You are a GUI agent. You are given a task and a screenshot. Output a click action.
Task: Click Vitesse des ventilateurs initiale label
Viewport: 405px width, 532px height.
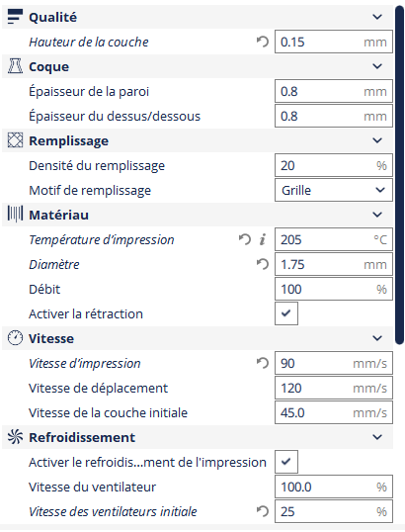click(113, 511)
